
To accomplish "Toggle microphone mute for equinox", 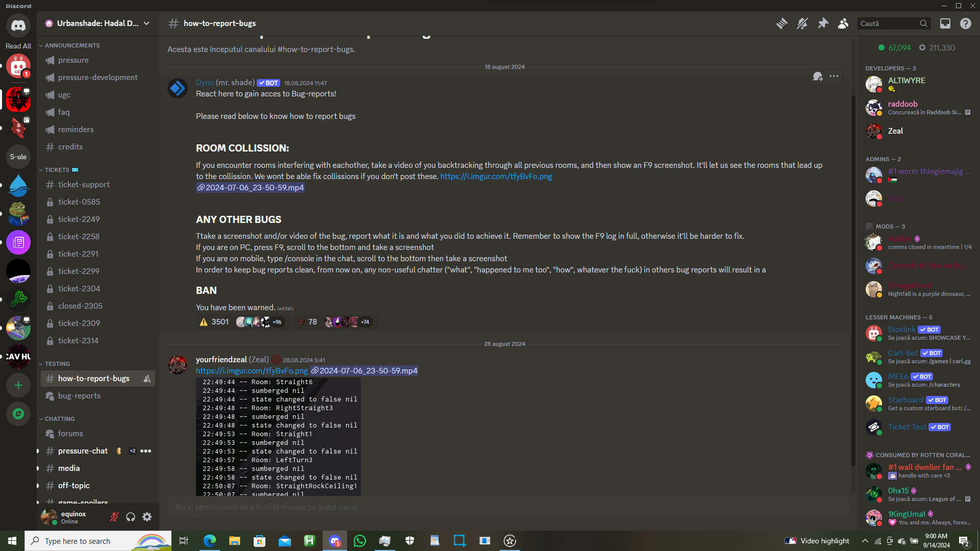I will tap(114, 517).
